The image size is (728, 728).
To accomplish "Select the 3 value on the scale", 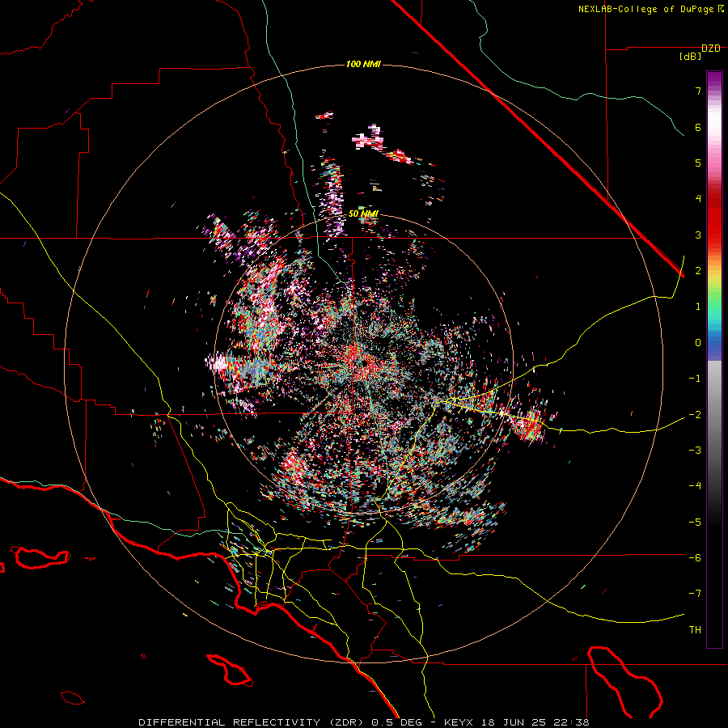I will 698,235.
